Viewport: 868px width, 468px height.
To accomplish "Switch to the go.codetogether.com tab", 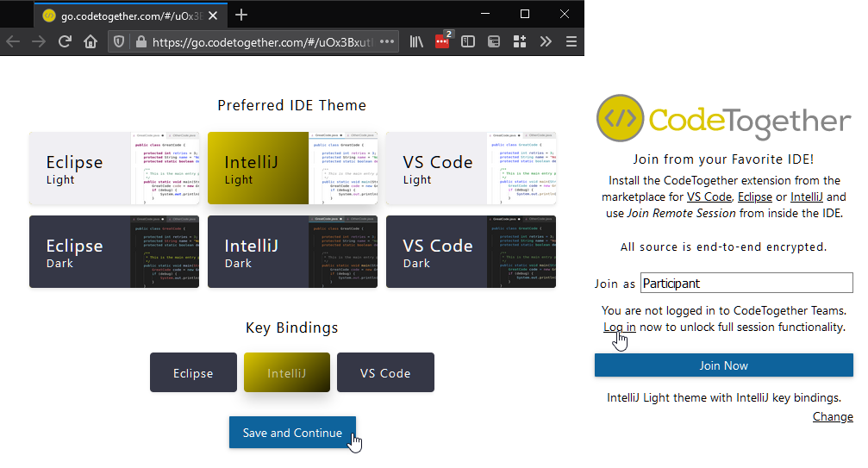I will [x=129, y=16].
